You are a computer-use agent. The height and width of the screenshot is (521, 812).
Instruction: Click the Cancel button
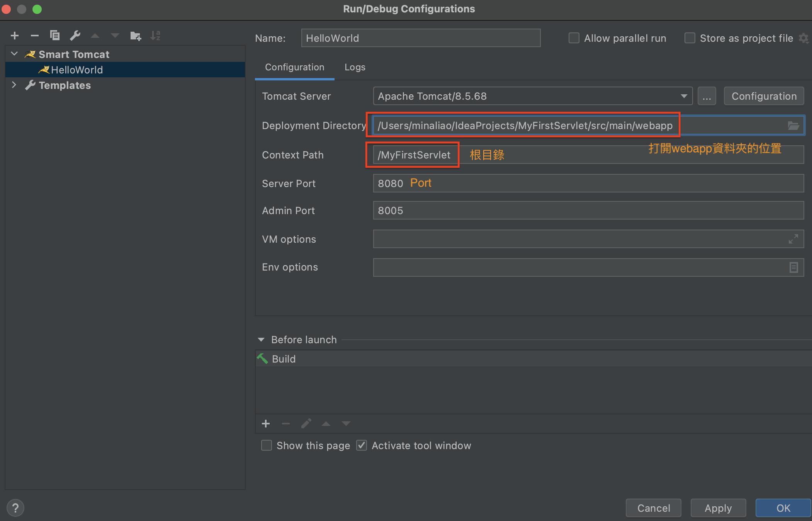coord(654,508)
